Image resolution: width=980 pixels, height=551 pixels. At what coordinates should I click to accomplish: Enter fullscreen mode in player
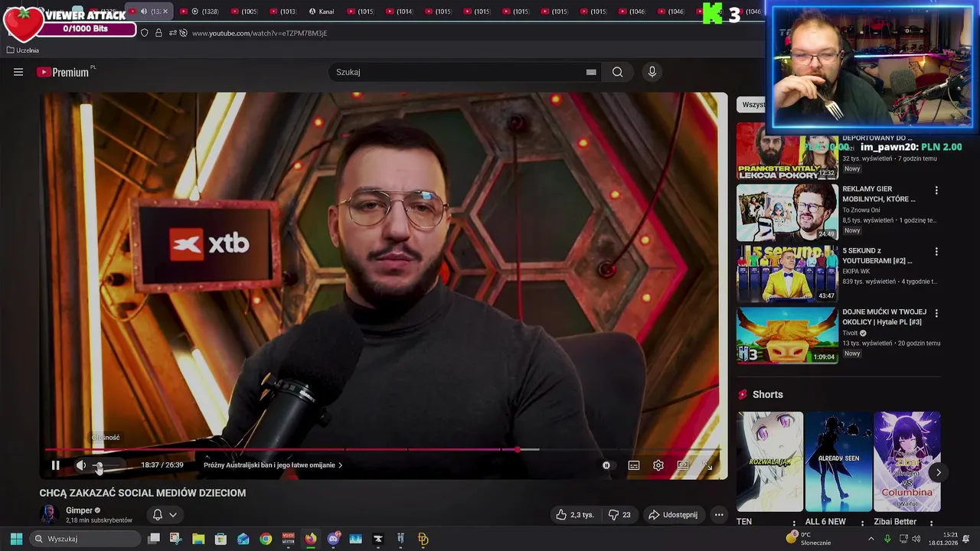click(707, 465)
